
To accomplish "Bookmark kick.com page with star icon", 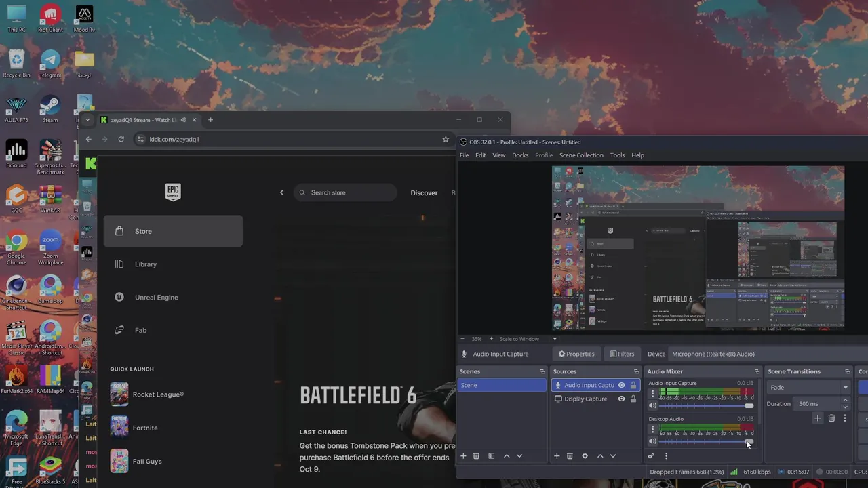I will tap(446, 139).
